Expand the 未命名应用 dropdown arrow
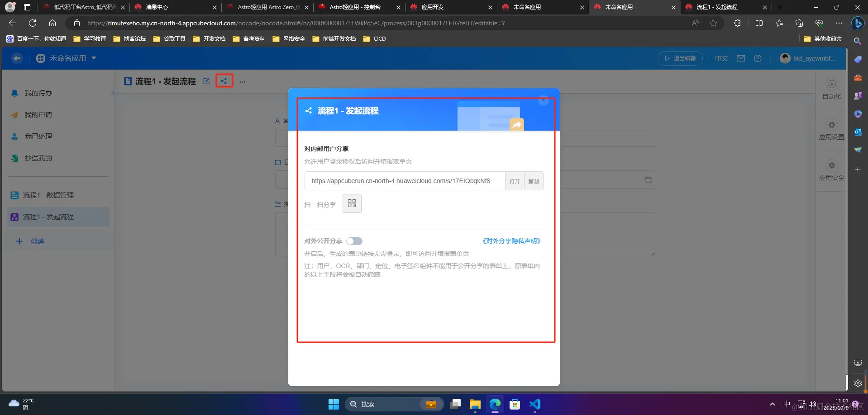The width and height of the screenshot is (868, 415). (94, 58)
